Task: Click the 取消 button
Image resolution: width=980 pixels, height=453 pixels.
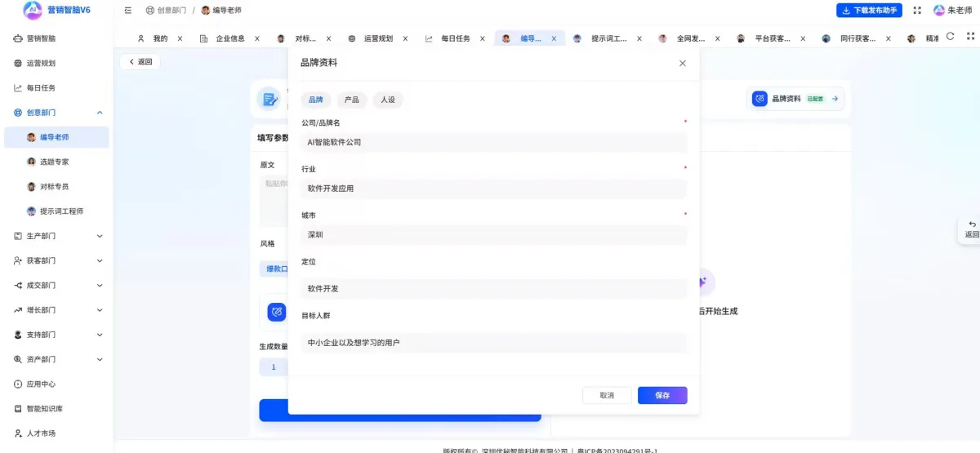Action: pos(607,395)
